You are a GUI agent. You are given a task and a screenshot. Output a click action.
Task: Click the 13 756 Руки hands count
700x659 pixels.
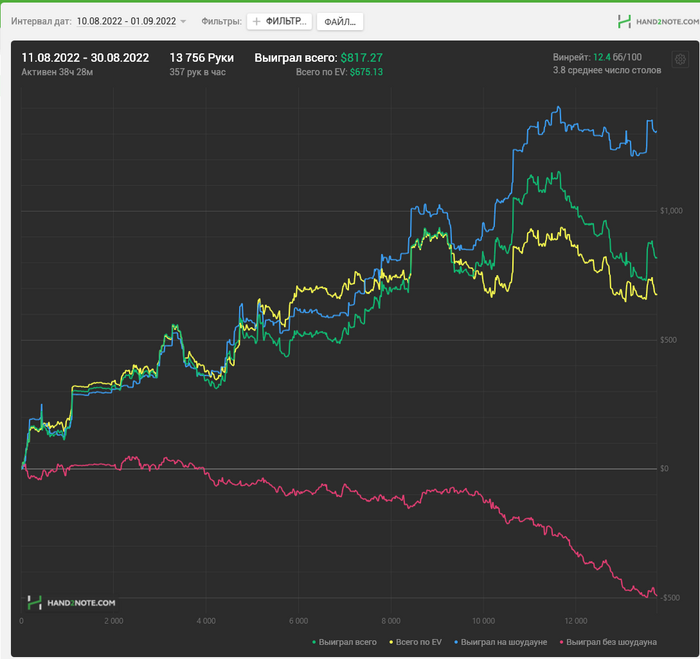[202, 58]
